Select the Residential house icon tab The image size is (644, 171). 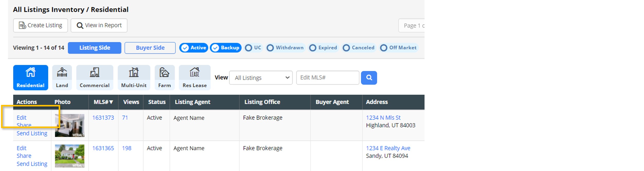30,73
